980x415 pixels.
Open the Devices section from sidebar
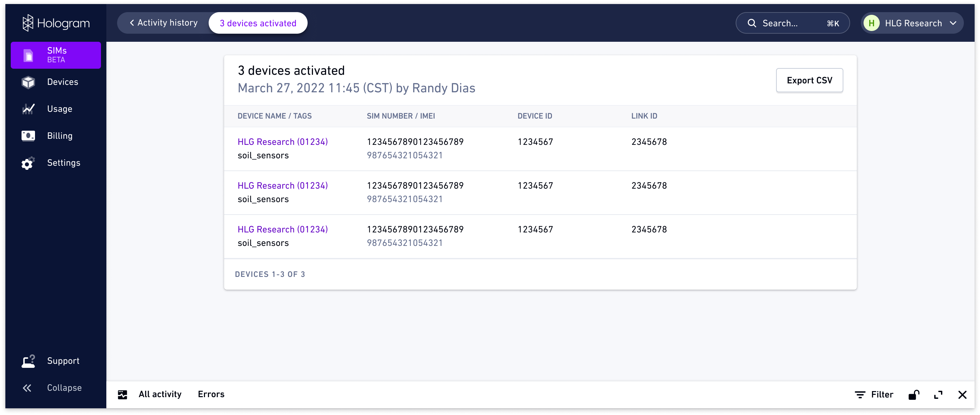coord(56,82)
